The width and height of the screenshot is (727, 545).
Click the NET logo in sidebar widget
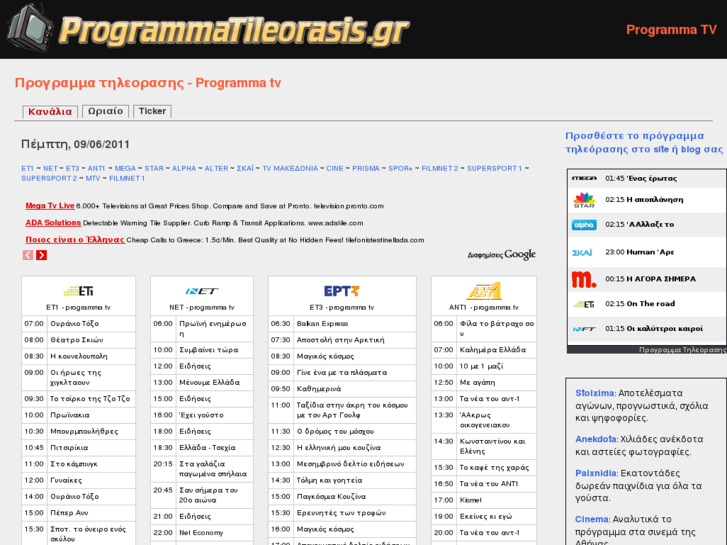point(584,329)
